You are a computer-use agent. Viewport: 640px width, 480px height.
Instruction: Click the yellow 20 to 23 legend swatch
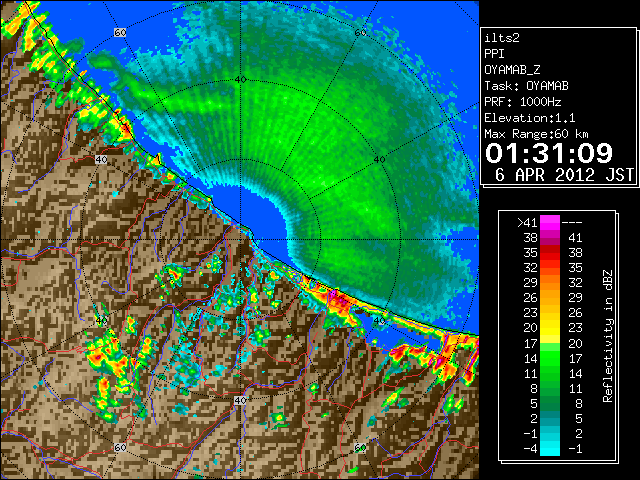tap(550, 328)
